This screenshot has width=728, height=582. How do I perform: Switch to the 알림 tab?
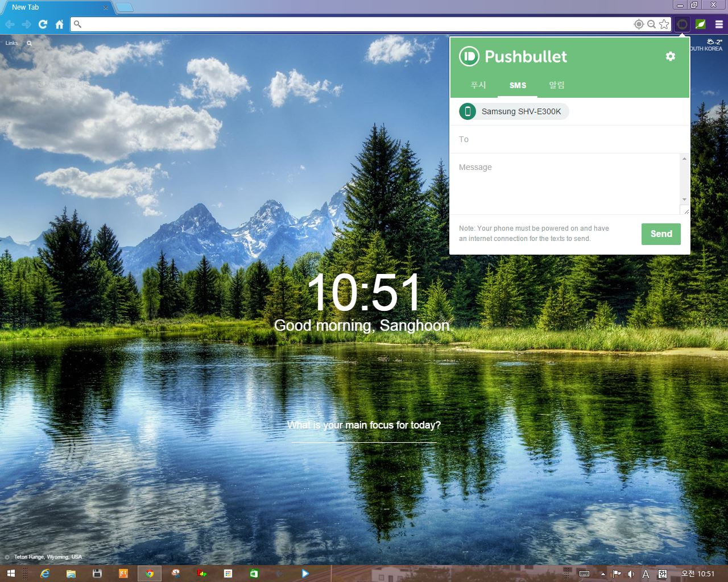(x=556, y=85)
